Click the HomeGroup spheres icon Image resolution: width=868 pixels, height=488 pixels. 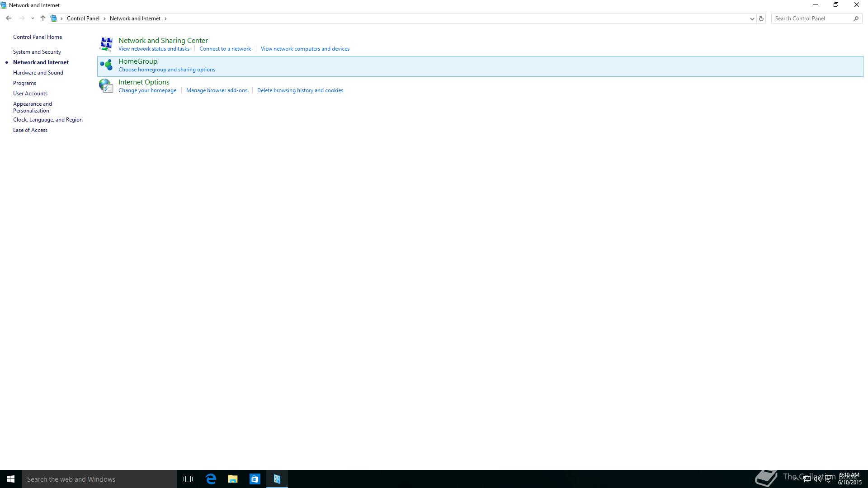(106, 65)
